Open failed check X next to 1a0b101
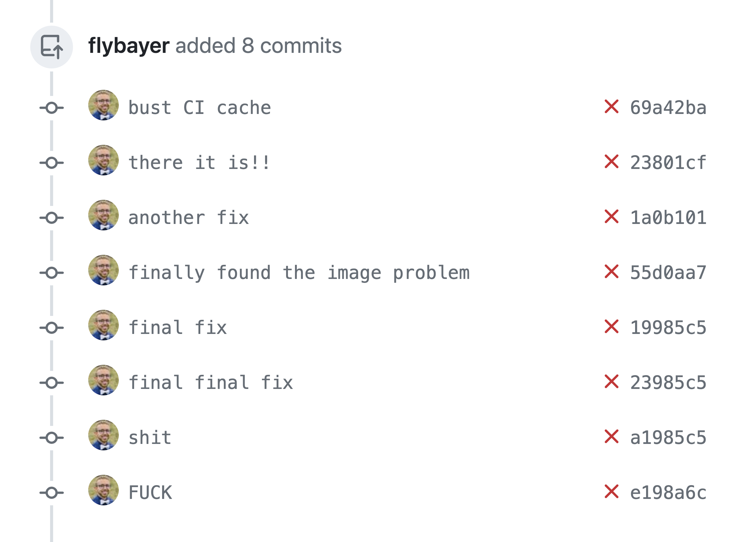 [611, 217]
